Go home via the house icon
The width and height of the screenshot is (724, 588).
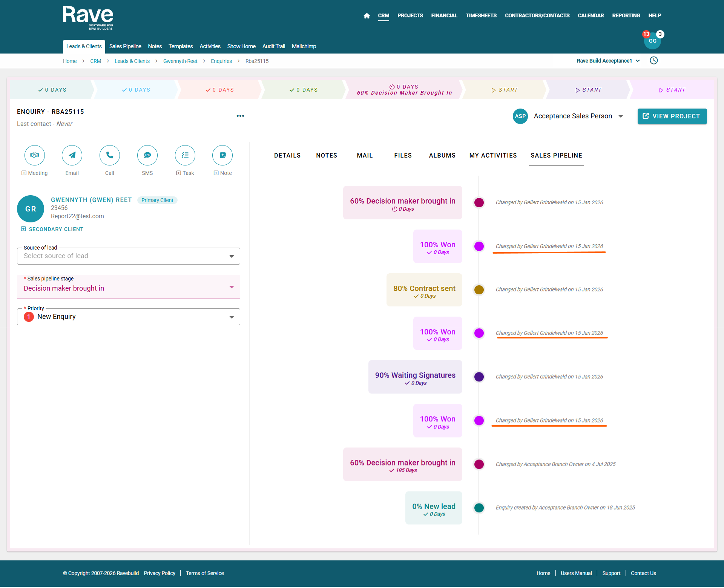367,16
